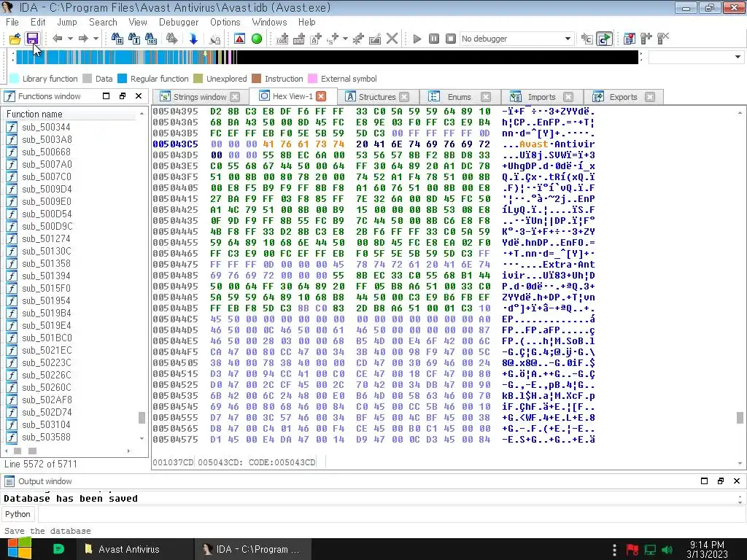Click the Open file toolbar icon

coord(15,39)
